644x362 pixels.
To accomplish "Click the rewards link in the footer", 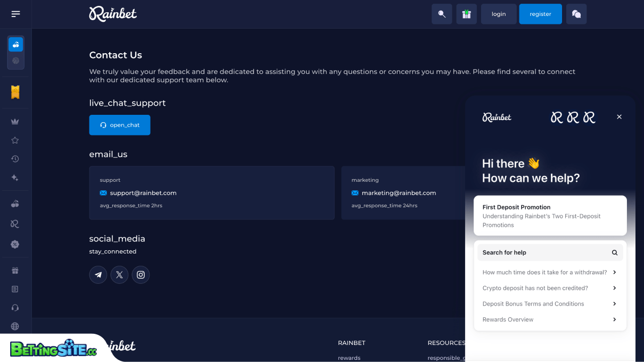I will 349,358.
